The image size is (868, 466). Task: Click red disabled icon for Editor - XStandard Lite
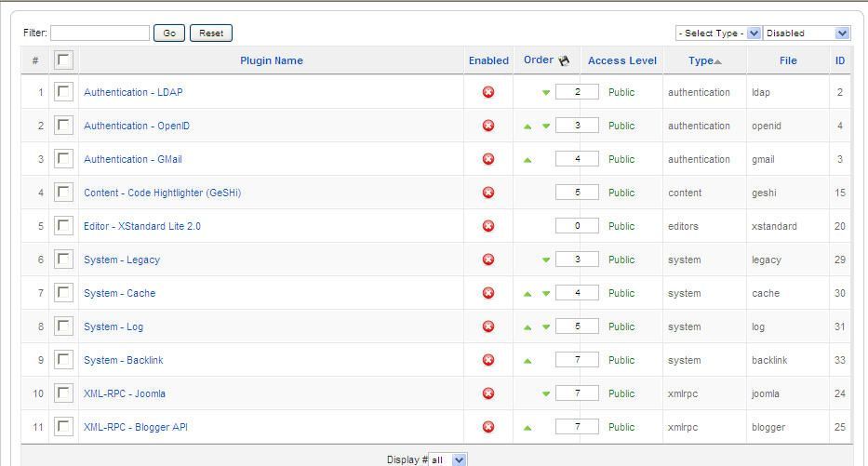[x=488, y=226]
